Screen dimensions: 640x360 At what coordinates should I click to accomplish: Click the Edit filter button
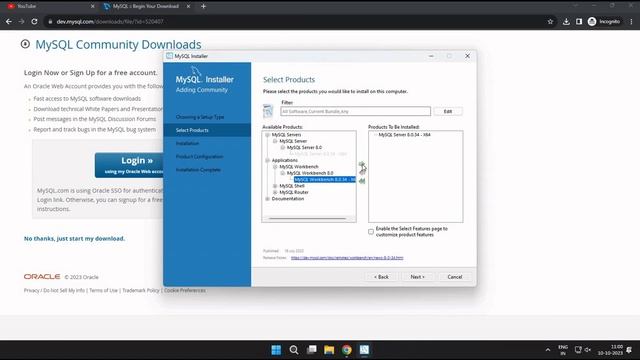[x=448, y=111]
